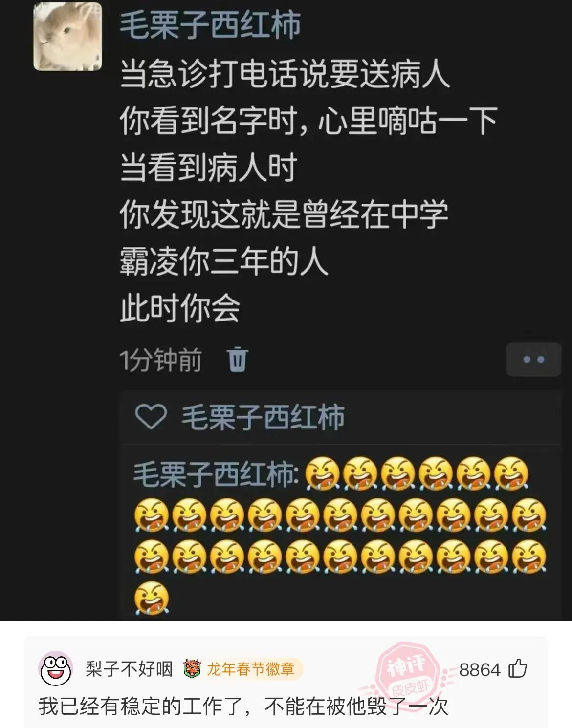Viewport: 572px width, 728px height.
Task: Open the two-dot more options button
Action: coord(533,360)
